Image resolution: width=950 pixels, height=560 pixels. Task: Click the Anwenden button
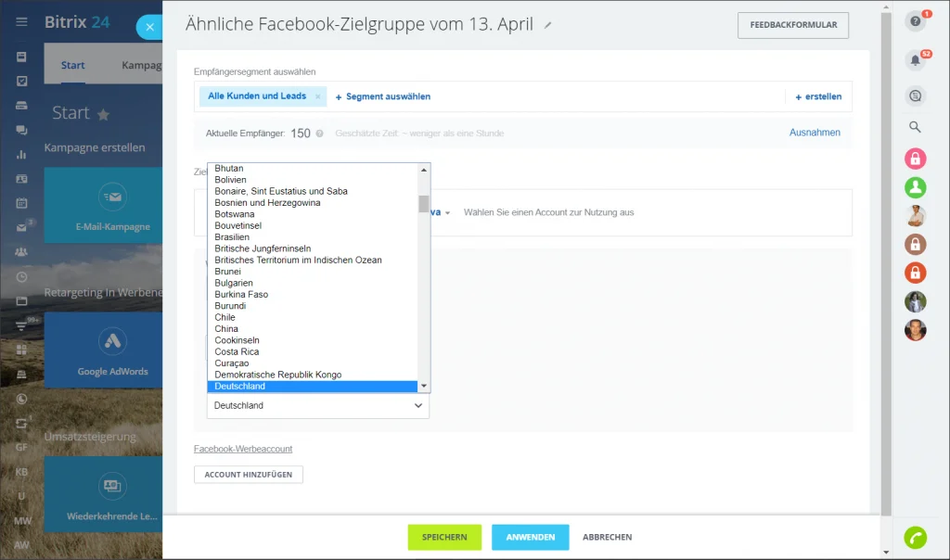click(x=530, y=537)
